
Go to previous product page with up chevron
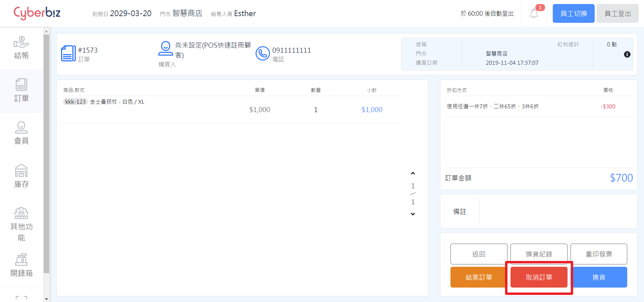tap(413, 173)
